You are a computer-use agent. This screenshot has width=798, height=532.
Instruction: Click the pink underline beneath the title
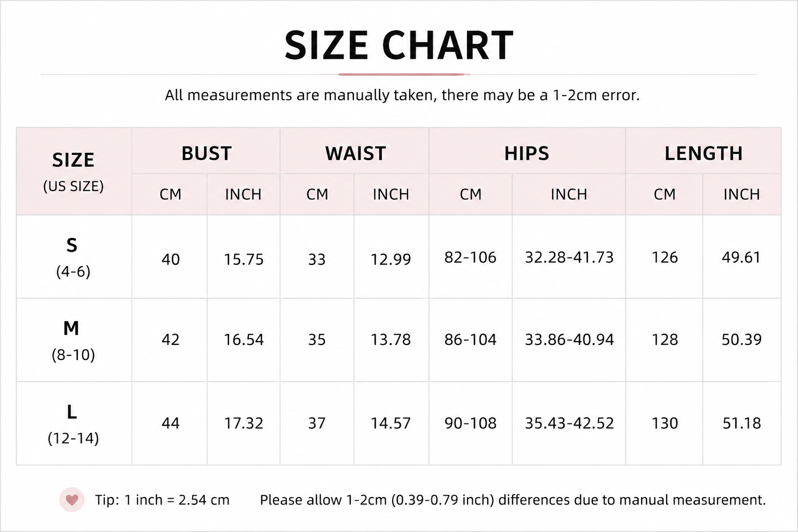tap(404, 74)
